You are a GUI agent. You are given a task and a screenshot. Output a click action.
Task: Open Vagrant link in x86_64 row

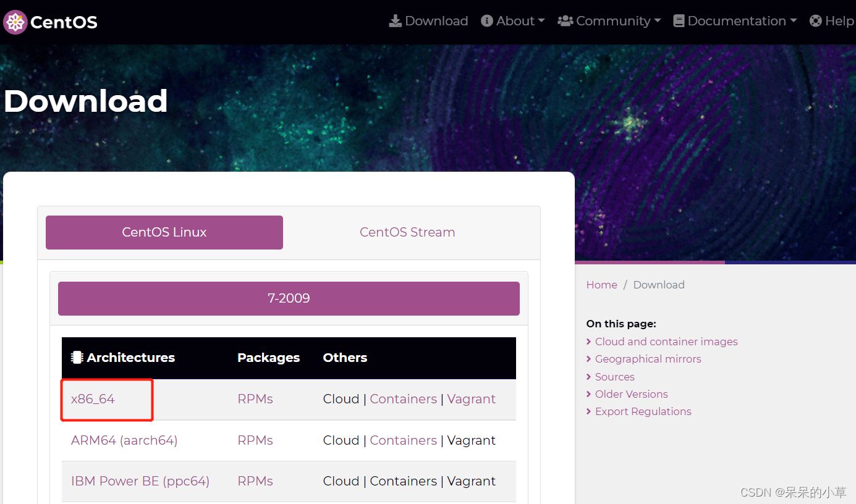[472, 399]
